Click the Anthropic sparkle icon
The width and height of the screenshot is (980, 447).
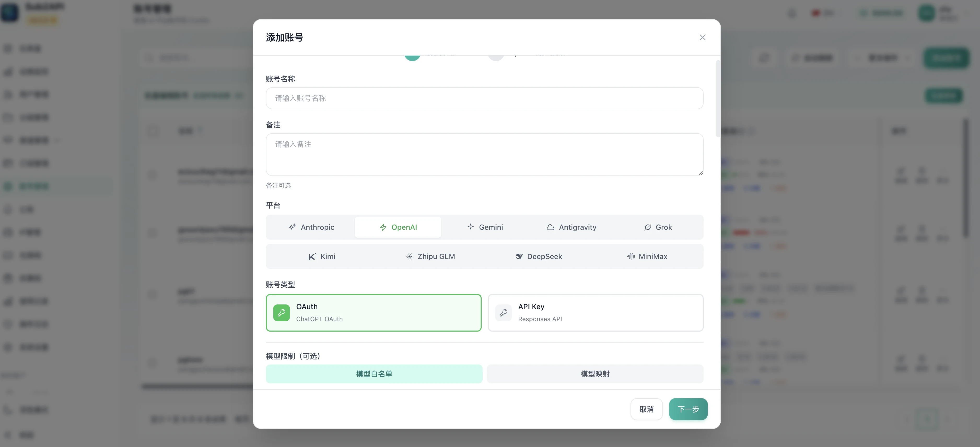tap(292, 227)
